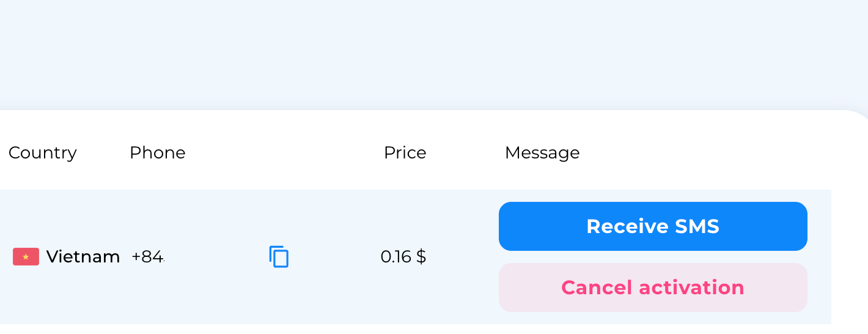Image resolution: width=868 pixels, height=334 pixels.
Task: Click the Vietnam country name
Action: tap(83, 257)
